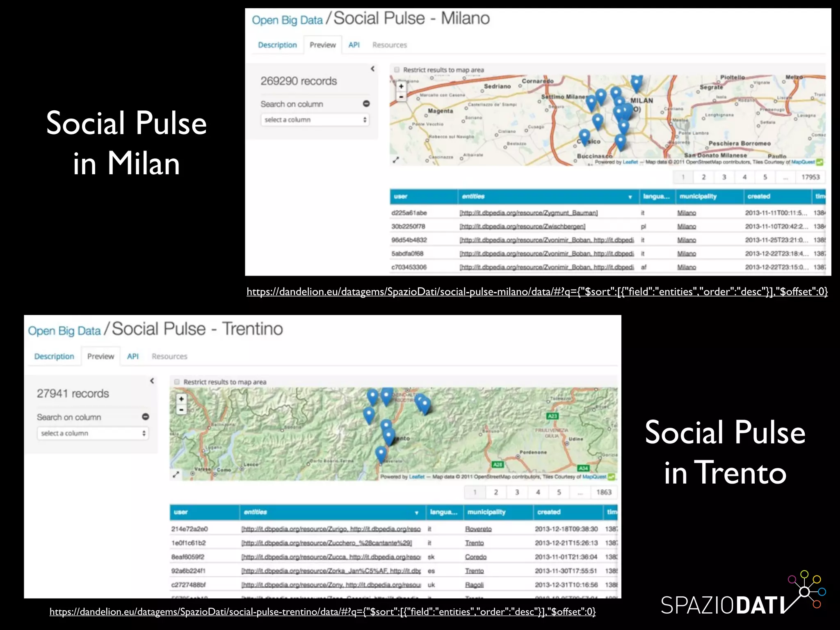840x630 pixels.
Task: Open the Trentino API tab
Action: tap(132, 356)
